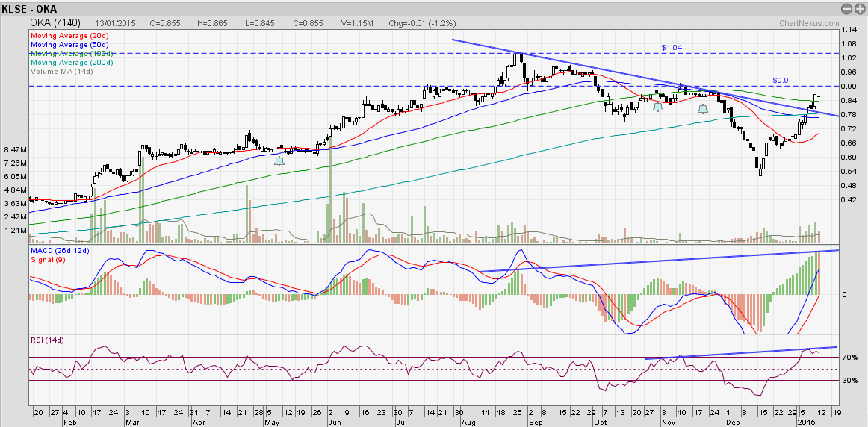Select the rising blue trendline on the MACD panel
This screenshot has height=427, width=868.
point(659,261)
